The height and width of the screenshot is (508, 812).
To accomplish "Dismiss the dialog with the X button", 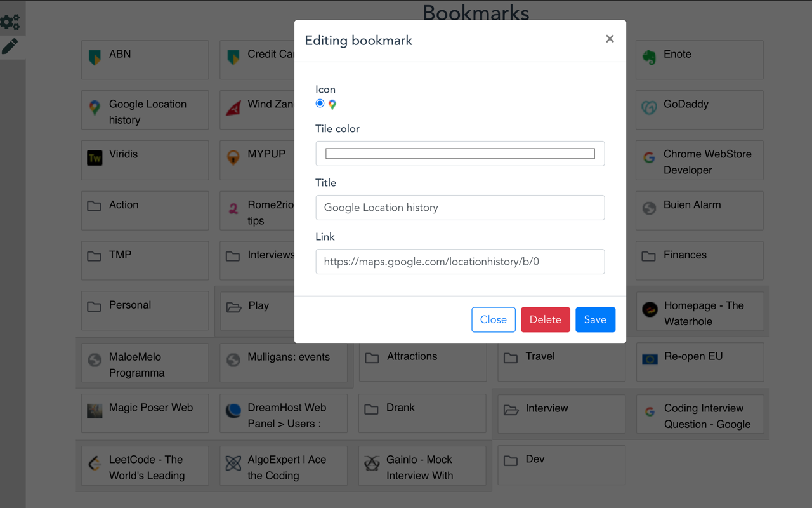I will coord(610,39).
